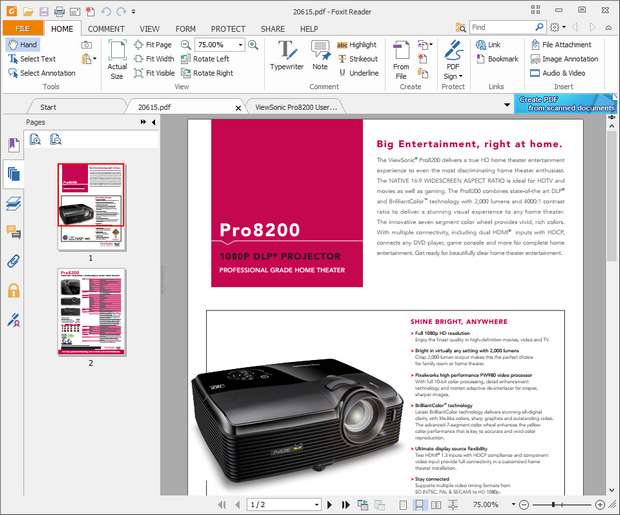Insert an Image Annotation
This screenshot has height=515, width=620.
click(x=564, y=59)
